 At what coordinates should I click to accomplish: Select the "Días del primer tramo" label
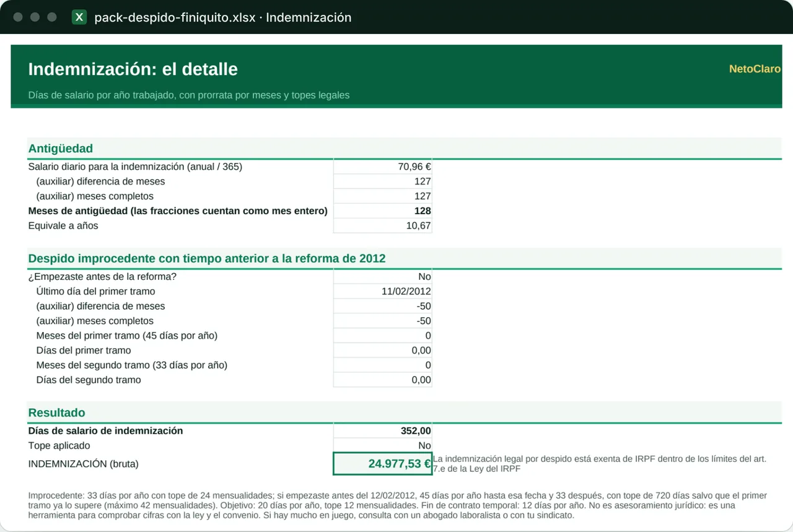tap(84, 351)
